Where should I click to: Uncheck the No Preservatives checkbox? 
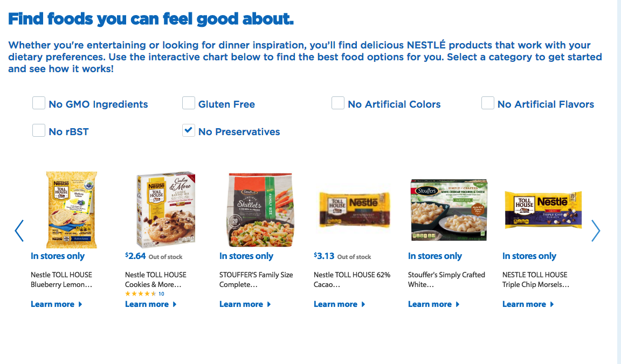click(x=189, y=130)
